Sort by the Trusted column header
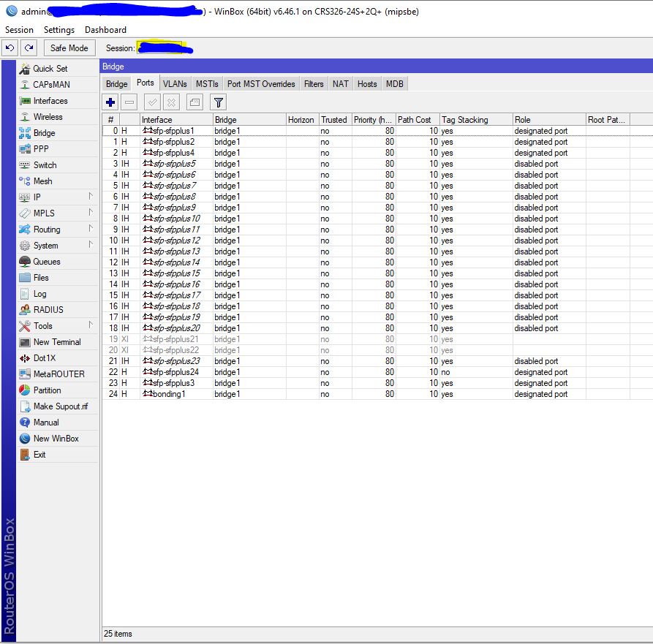653x644 pixels. [x=336, y=120]
